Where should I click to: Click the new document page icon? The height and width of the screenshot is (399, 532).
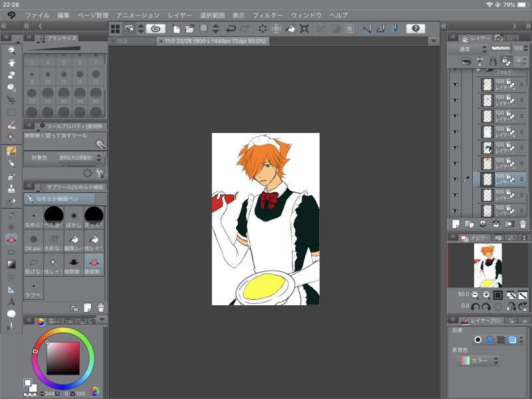point(176,29)
